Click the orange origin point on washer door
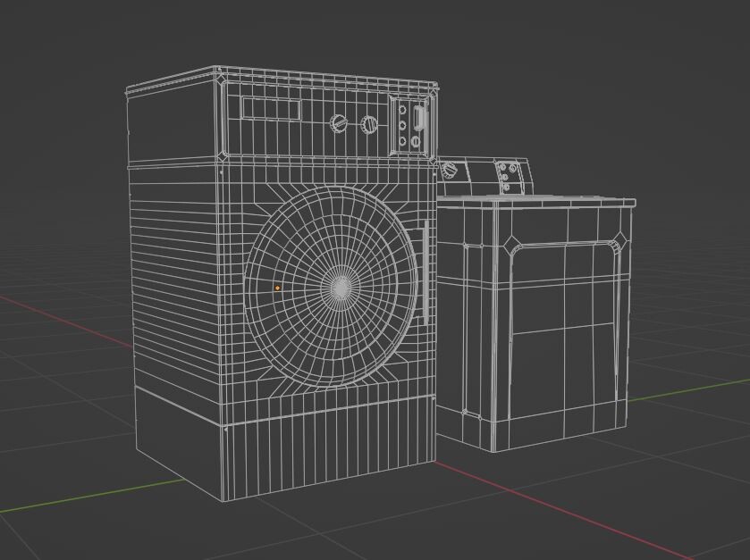Image resolution: width=750 pixels, height=560 pixels. click(x=277, y=288)
